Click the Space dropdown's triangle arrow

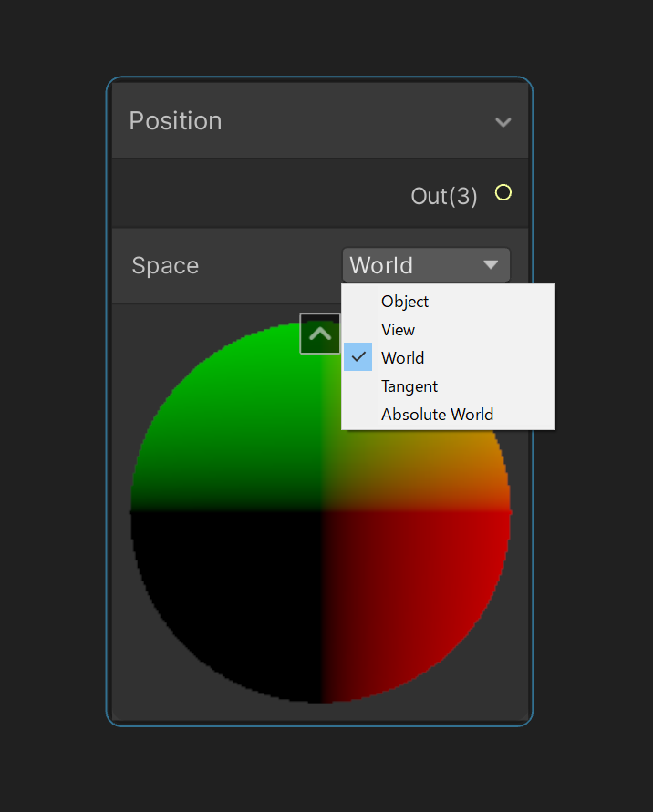click(x=491, y=265)
